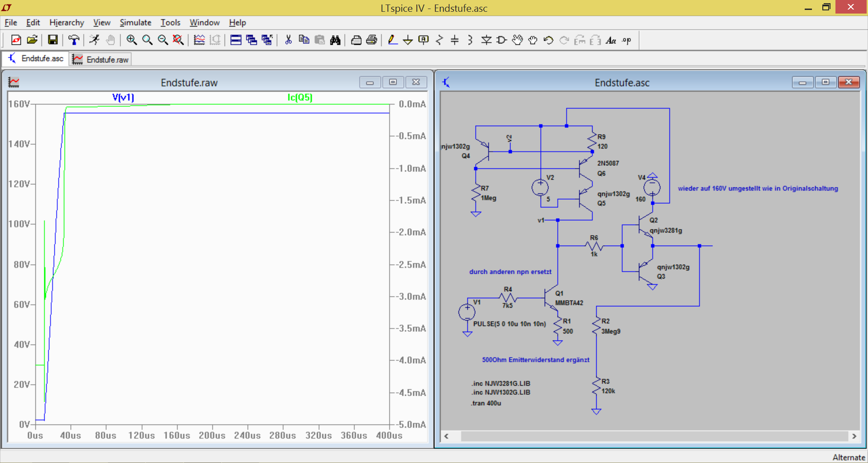Select the Move hand tool
Screen dimensions: 868x463
click(518, 40)
